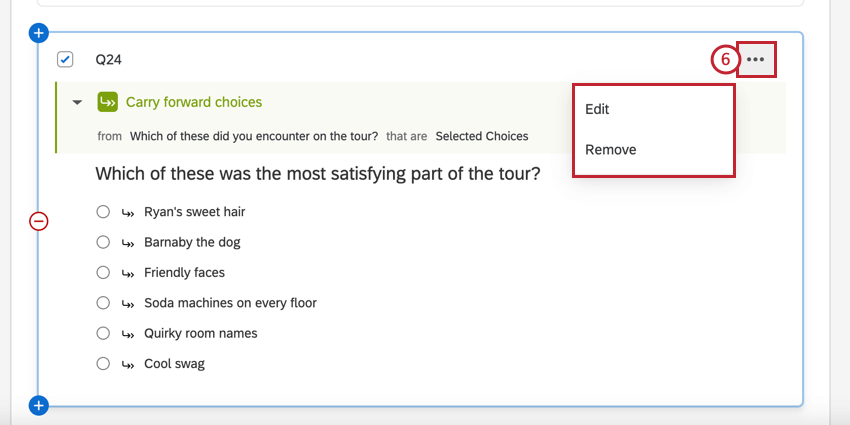Click the bottom blue add question plus icon

tap(39, 405)
